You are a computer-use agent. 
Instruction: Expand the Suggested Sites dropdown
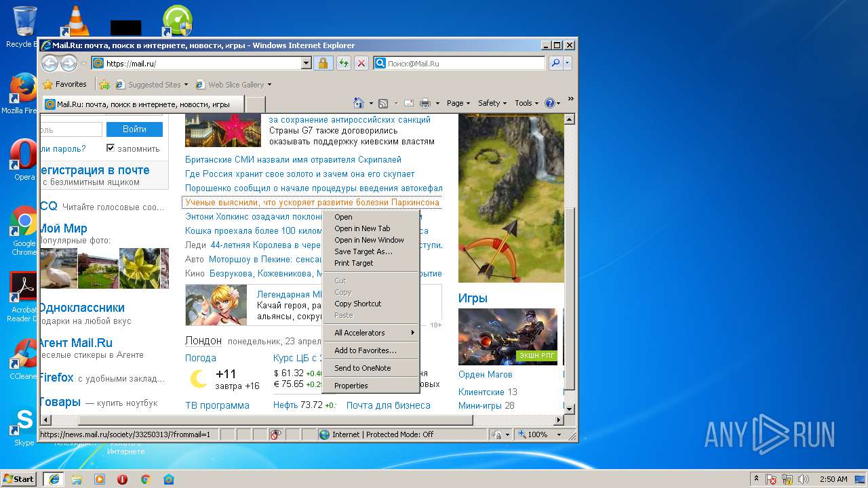[186, 85]
